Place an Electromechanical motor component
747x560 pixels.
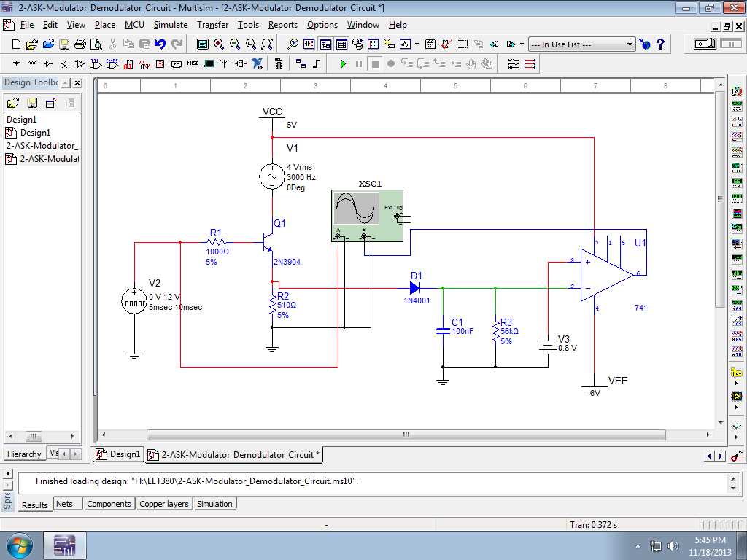point(241,63)
